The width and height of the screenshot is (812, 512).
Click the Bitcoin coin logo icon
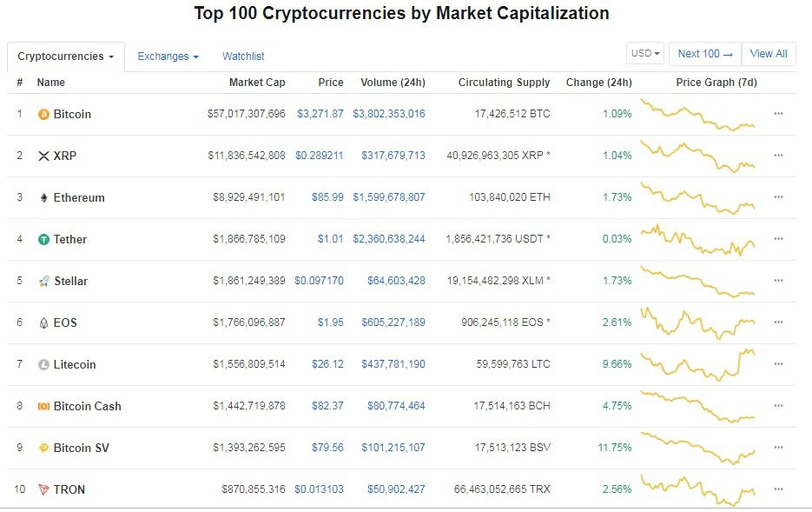click(x=43, y=114)
